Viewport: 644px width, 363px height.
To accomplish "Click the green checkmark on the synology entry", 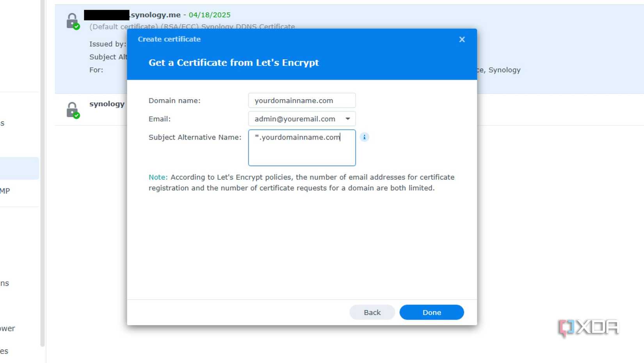I will click(x=77, y=115).
